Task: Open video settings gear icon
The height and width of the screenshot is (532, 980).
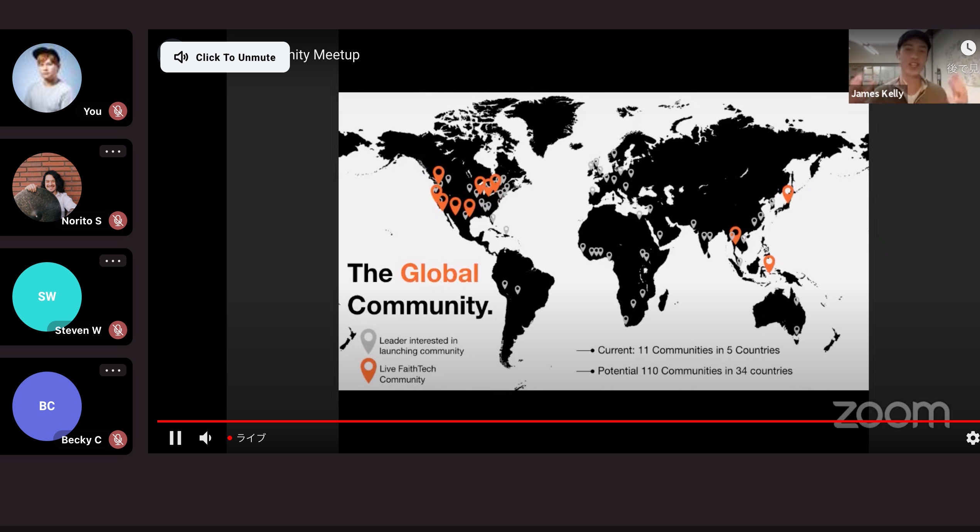Action: [972, 438]
